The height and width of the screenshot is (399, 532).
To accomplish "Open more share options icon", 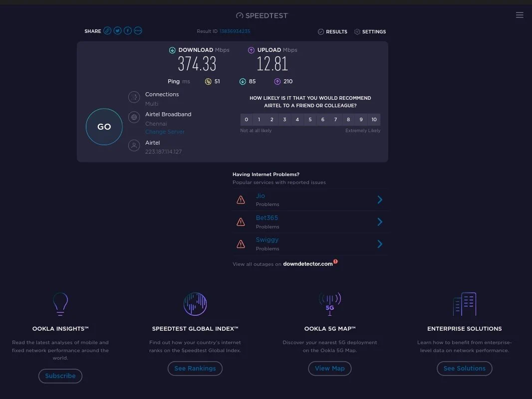I will (x=138, y=31).
